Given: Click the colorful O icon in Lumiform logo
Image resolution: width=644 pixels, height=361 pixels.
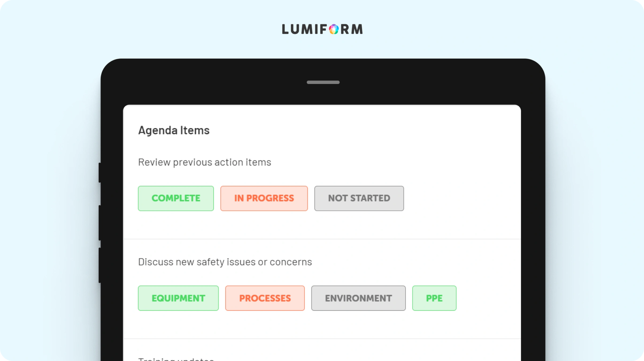Looking at the screenshot, I should click(x=334, y=29).
